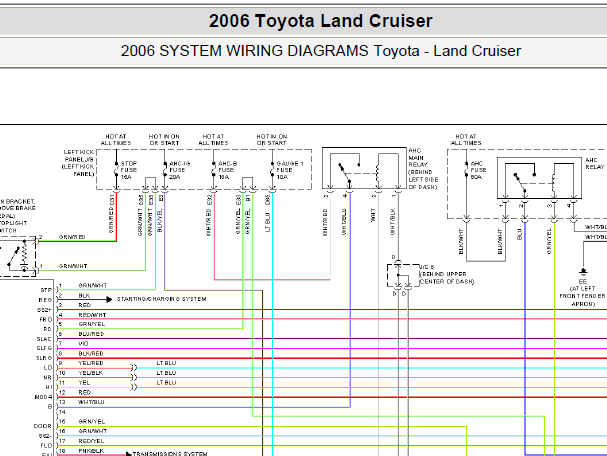Click LT BLU label on YEL/RED row
The height and width of the screenshot is (456, 607).
166,363
